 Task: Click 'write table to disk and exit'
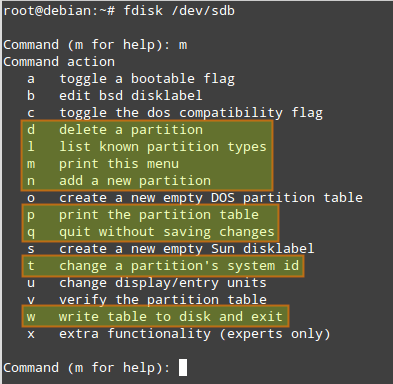coord(155,317)
